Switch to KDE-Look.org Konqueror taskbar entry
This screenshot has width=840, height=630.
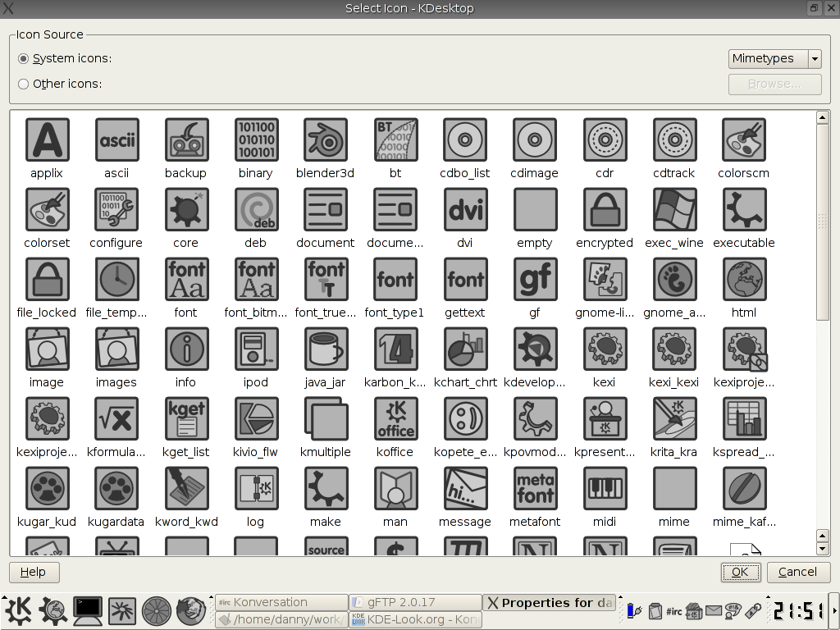(x=415, y=619)
